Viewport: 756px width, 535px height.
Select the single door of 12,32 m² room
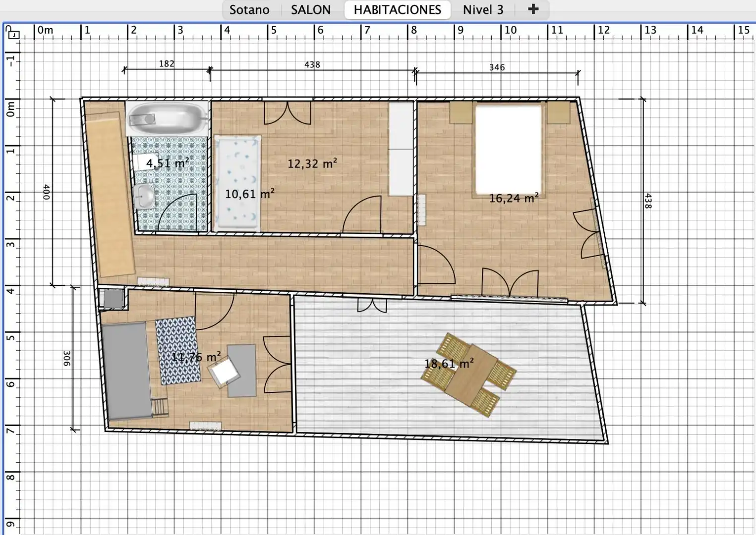click(x=362, y=215)
